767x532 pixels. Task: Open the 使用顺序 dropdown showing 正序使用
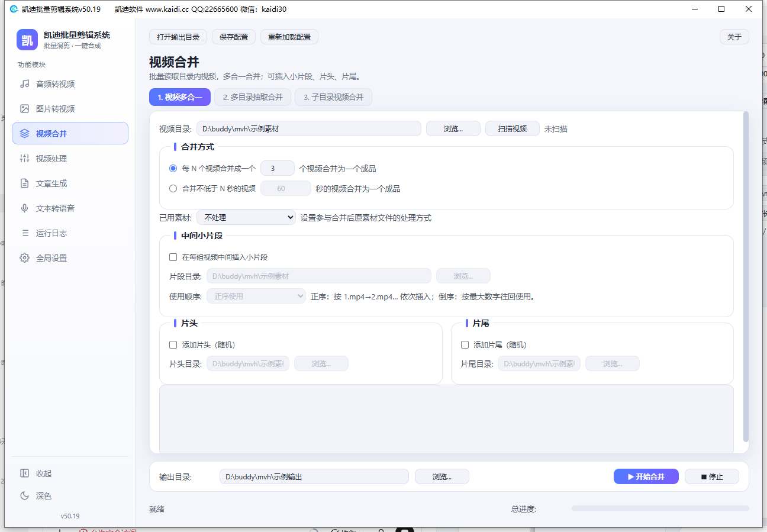pyautogui.click(x=256, y=296)
